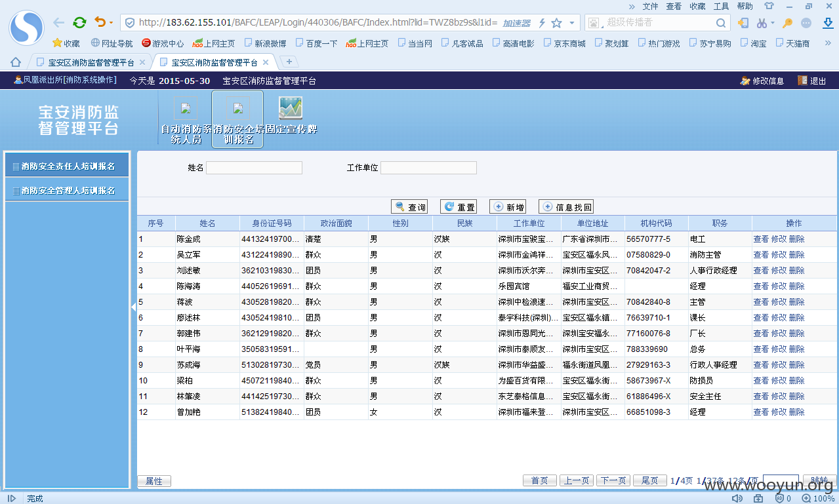The image size is (839, 504).
Task: Click the search box magnifier icon
Action: (x=720, y=23)
